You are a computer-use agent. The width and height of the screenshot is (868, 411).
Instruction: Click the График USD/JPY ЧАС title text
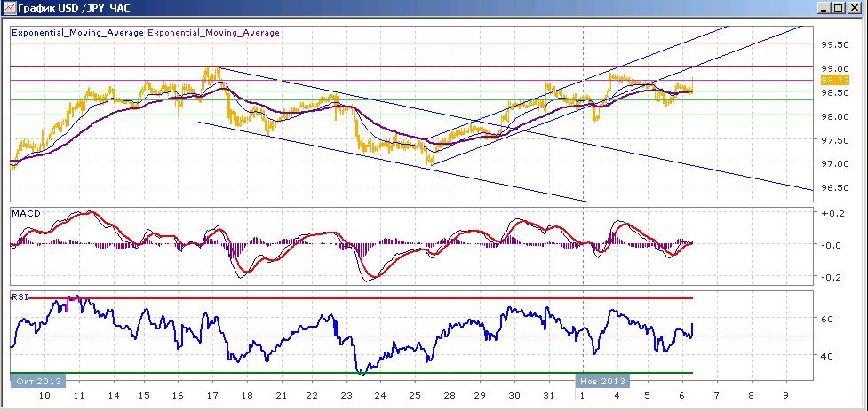pos(75,8)
